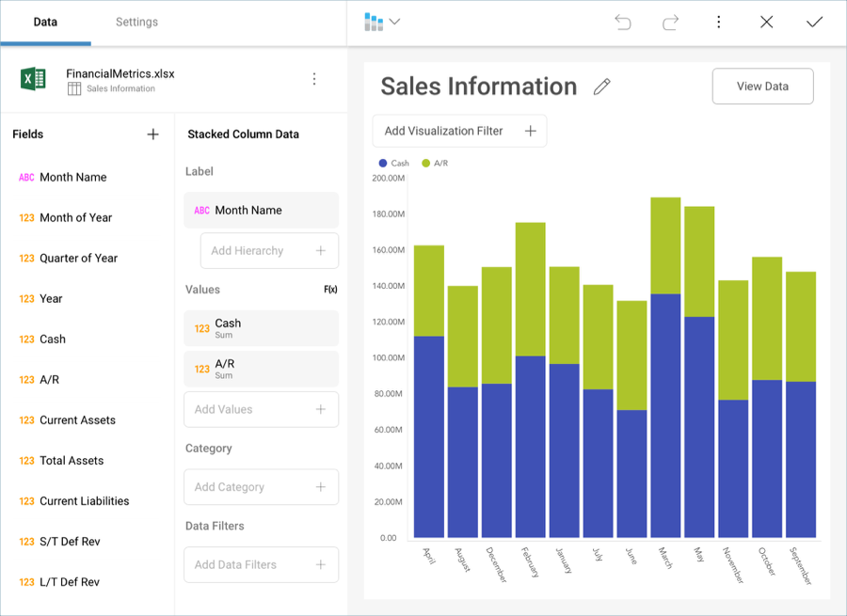Viewport: 847px width, 616px height.
Task: Click Add Visualization Filter button
Action: click(459, 131)
